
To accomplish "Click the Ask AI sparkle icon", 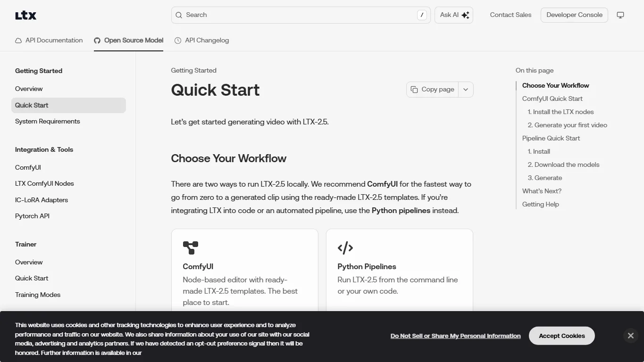I will [x=465, y=15].
